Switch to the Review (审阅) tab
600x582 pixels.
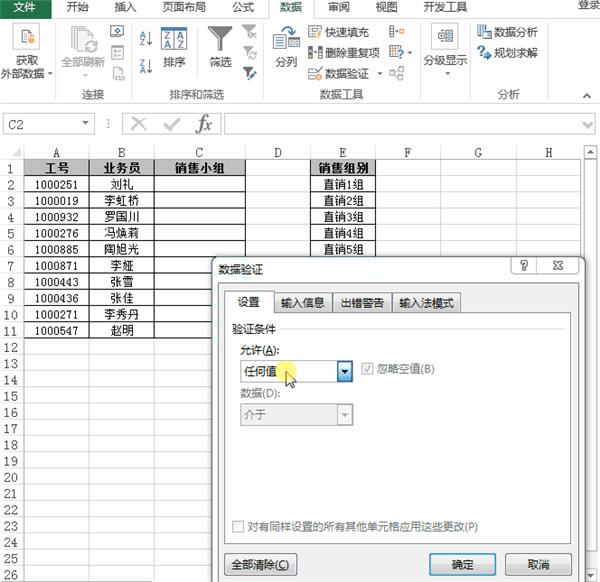click(339, 7)
